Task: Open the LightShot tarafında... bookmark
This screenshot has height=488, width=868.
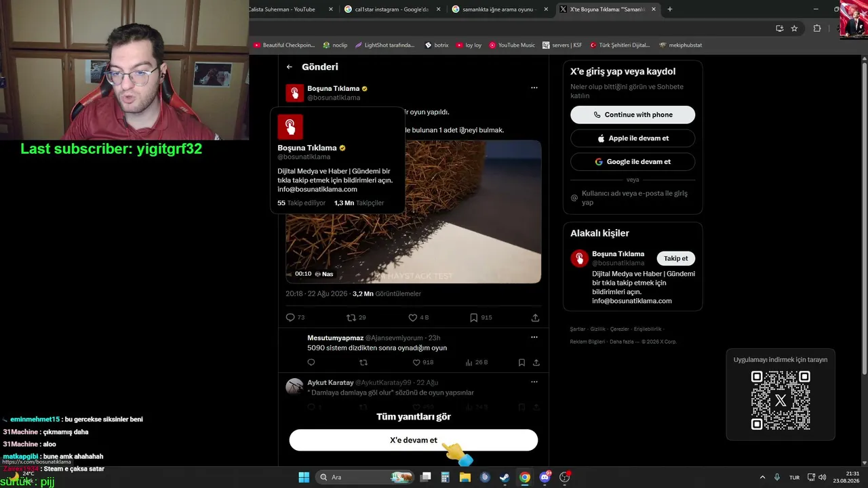Action: pyautogui.click(x=384, y=45)
